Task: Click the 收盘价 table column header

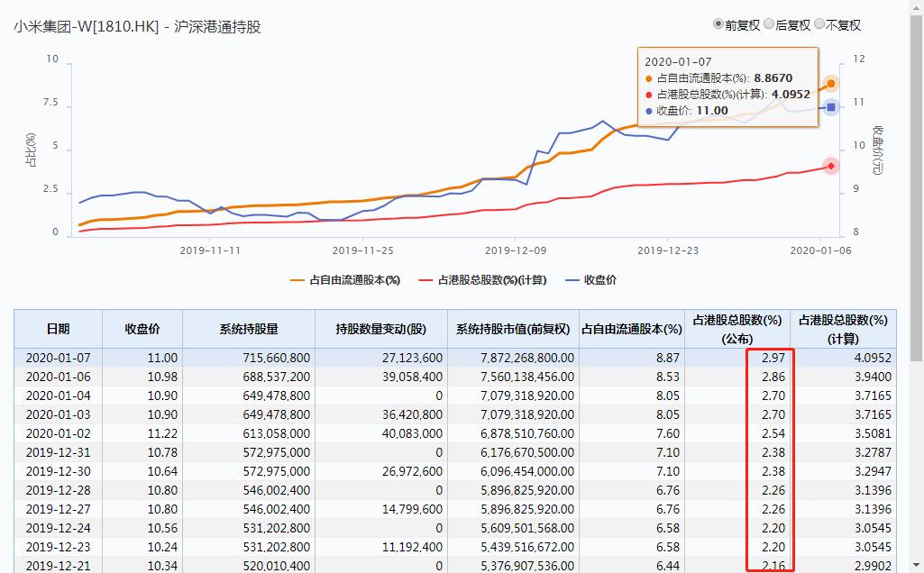Action: 142,329
